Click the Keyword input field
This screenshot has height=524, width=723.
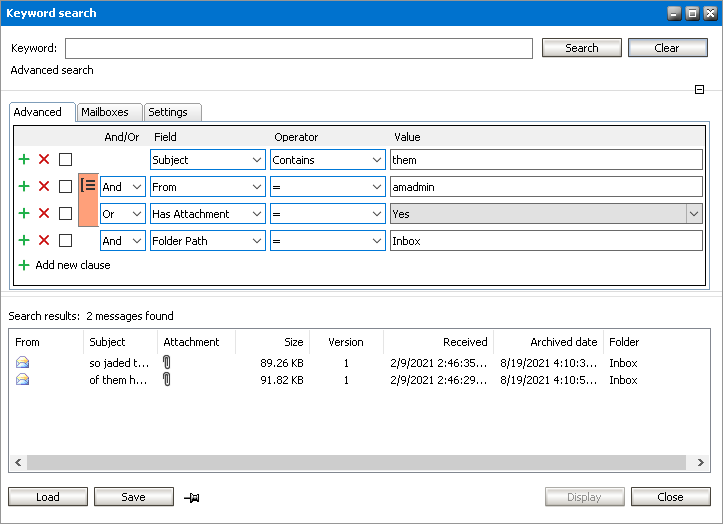coord(298,48)
